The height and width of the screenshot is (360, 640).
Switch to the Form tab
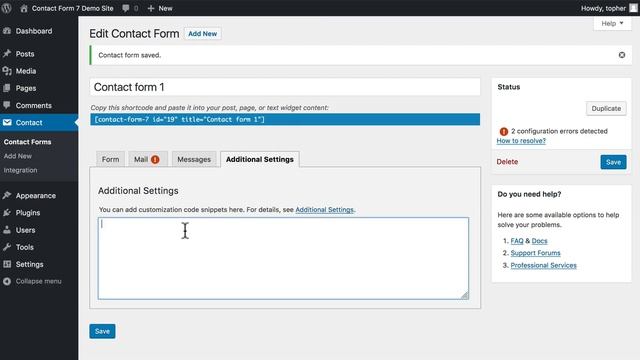coord(110,159)
